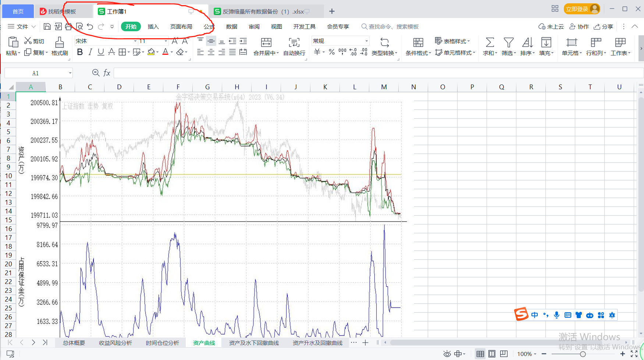Select the Format Painter brush

60,42
